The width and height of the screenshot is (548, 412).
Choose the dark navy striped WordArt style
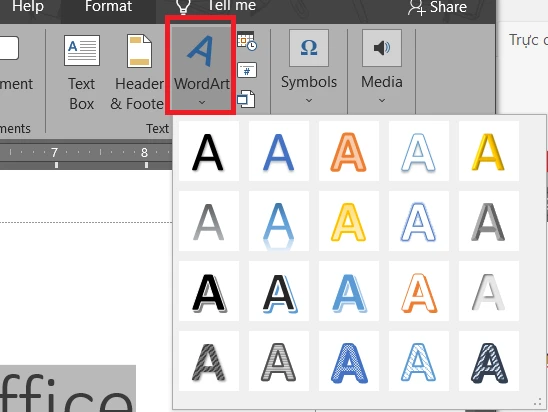[x=489, y=361]
